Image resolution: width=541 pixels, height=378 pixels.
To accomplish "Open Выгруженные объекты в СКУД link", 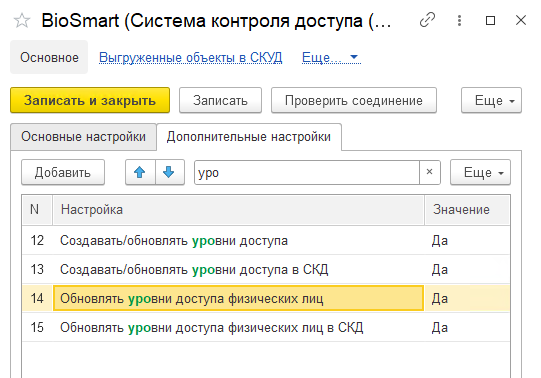I will [x=190, y=57].
